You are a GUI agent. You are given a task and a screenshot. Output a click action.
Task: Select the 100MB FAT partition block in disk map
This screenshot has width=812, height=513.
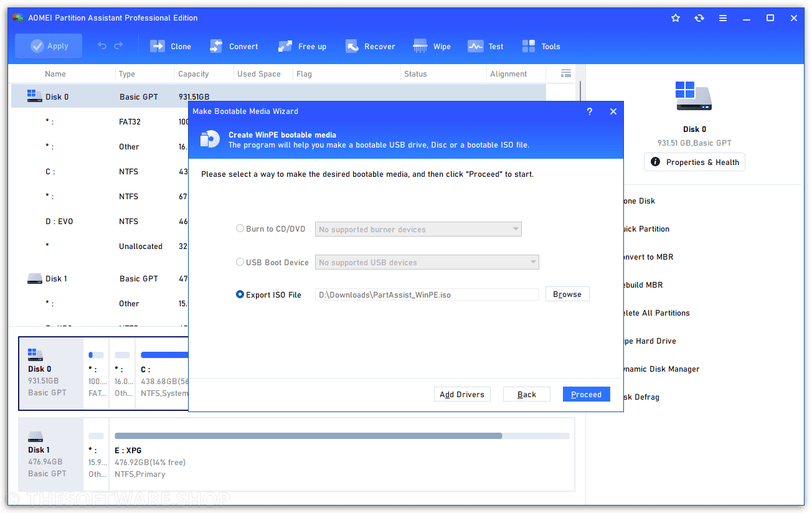pos(96,374)
